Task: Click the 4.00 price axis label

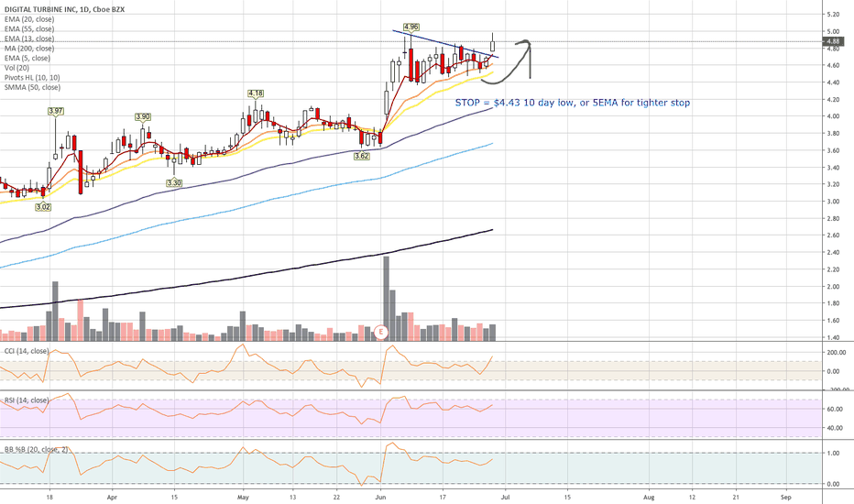Action: (833, 116)
